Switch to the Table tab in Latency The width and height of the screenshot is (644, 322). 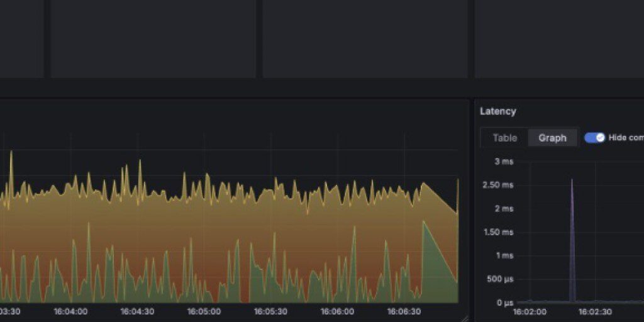pos(504,138)
